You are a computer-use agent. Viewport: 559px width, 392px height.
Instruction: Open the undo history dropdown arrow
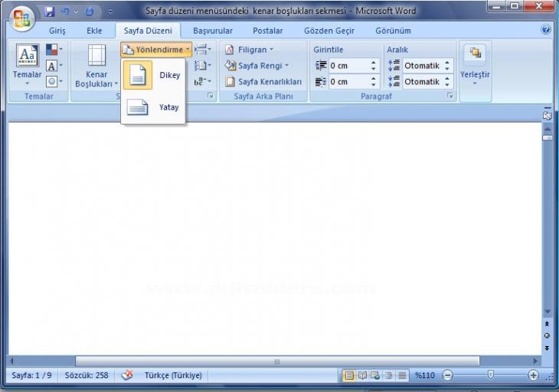click(76, 11)
